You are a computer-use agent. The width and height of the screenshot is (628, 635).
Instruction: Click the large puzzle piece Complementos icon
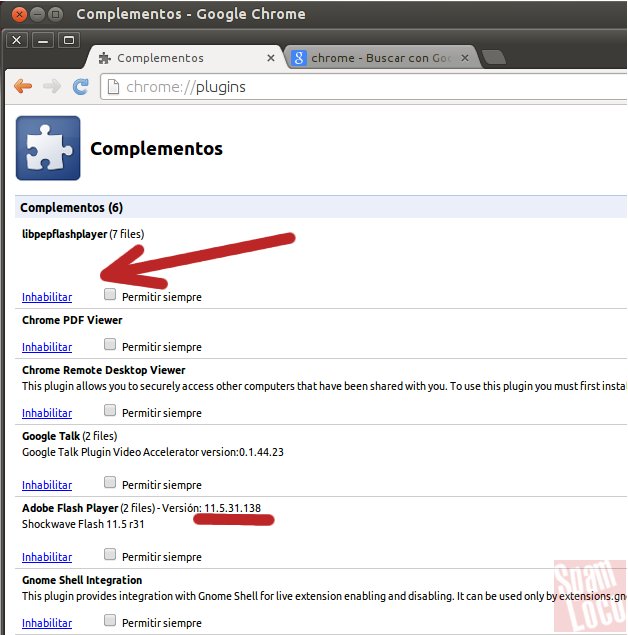[48, 148]
